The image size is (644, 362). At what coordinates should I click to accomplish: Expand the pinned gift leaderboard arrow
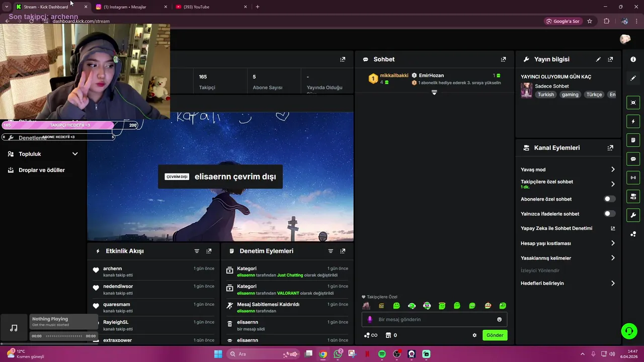point(434,93)
